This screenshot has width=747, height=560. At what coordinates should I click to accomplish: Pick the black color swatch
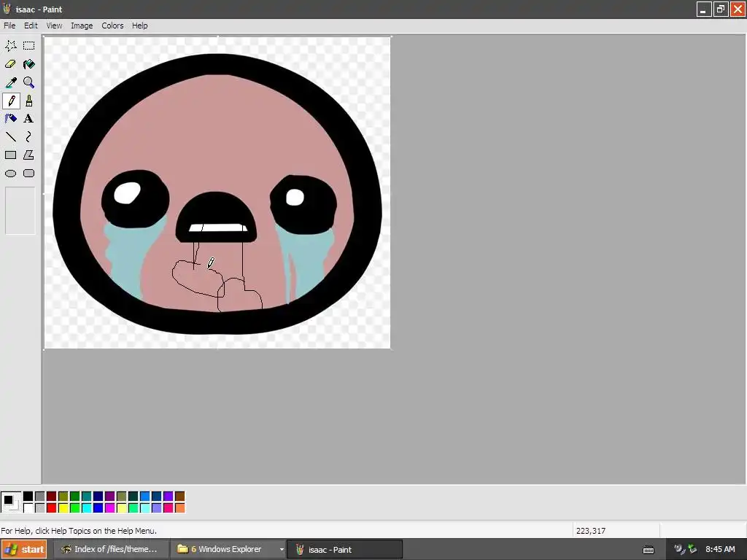tap(28, 496)
